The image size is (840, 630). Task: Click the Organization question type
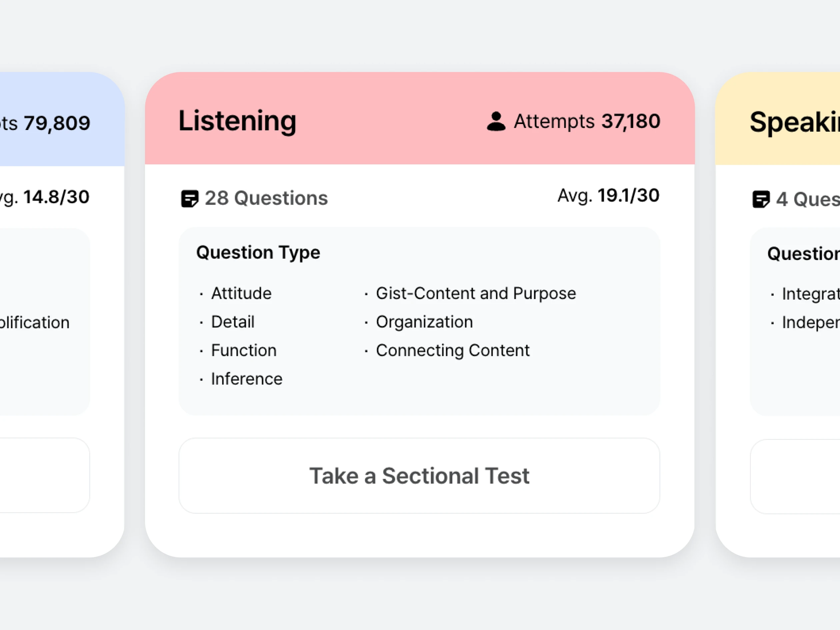click(x=424, y=322)
